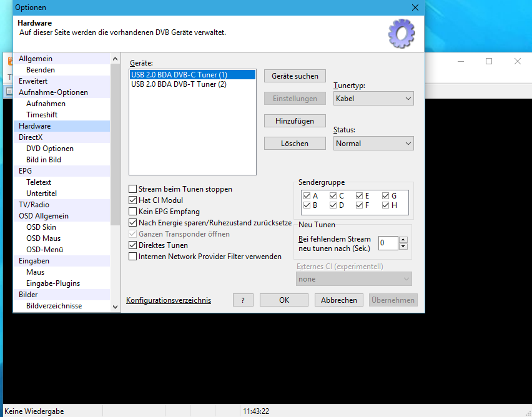Viewport: 532px width, 417px height.
Task: Open help with the ? button
Action: pos(243,300)
